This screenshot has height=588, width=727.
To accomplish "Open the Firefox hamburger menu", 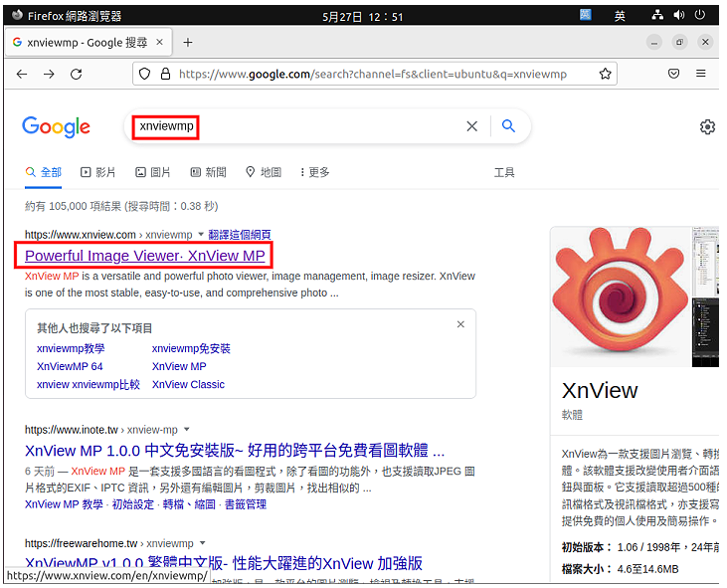I will tap(701, 74).
